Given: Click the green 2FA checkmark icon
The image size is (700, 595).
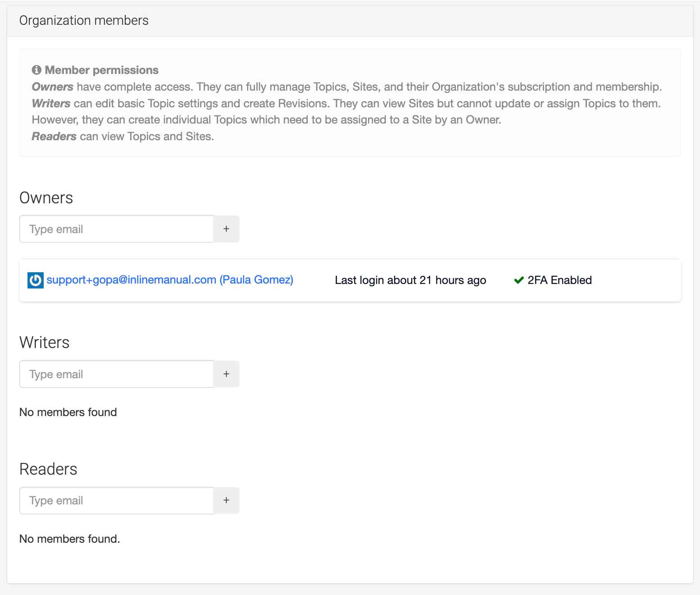Looking at the screenshot, I should coord(518,280).
